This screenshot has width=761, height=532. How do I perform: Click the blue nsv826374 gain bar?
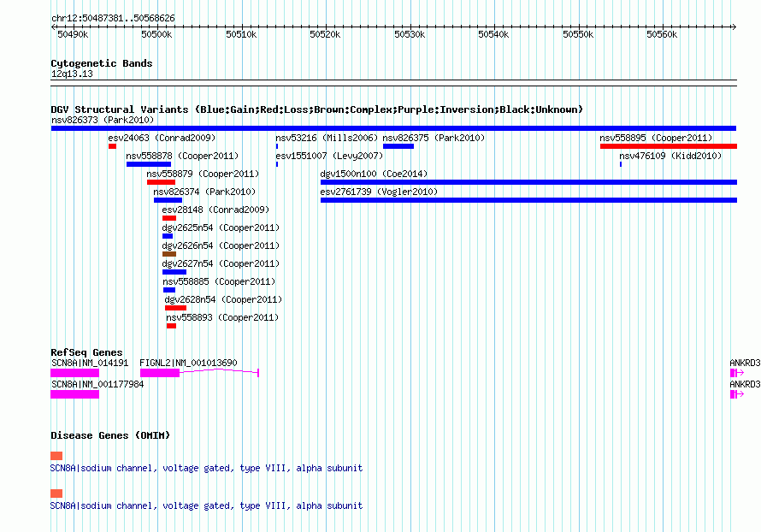pyautogui.click(x=168, y=200)
